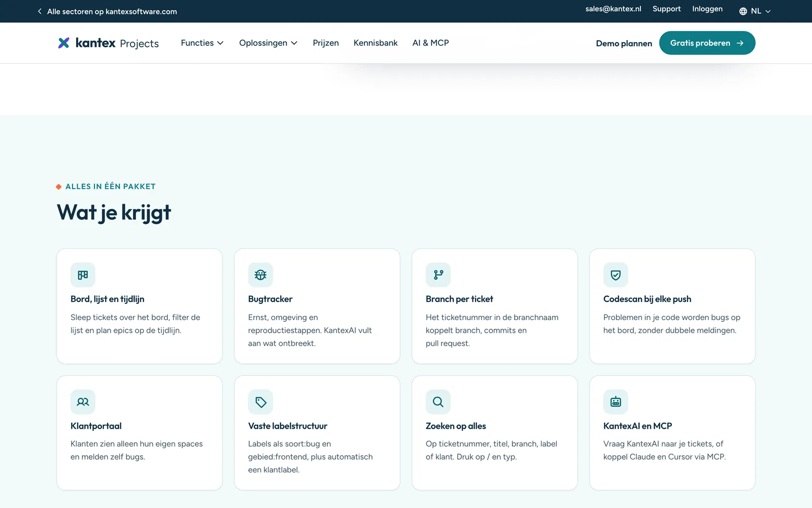Viewport: 812px width, 508px height.
Task: Open the Inloggen link
Action: point(707,9)
